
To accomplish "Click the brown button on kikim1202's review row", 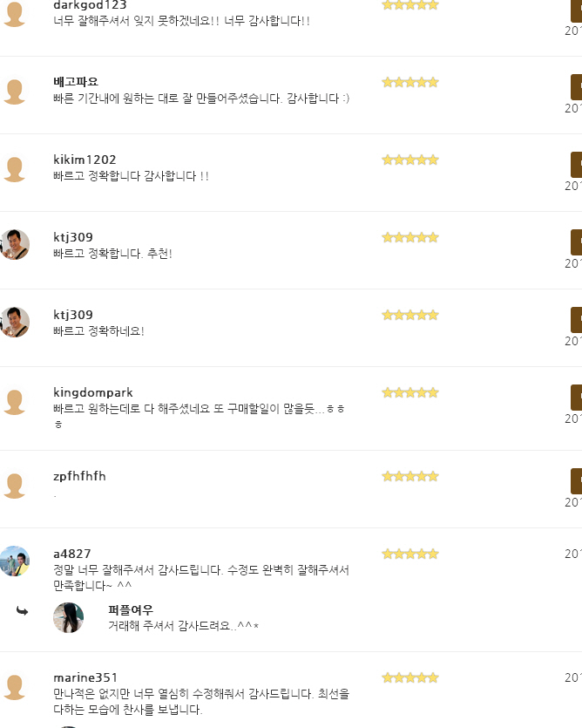I will (x=576, y=165).
